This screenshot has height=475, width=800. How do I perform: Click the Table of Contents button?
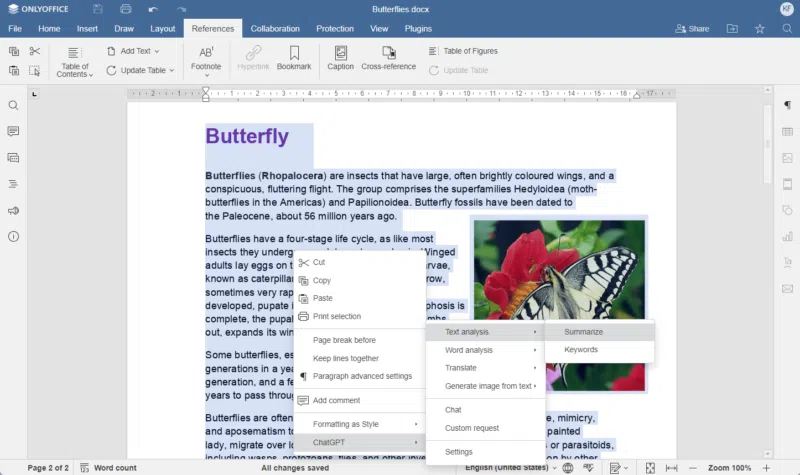(x=75, y=60)
